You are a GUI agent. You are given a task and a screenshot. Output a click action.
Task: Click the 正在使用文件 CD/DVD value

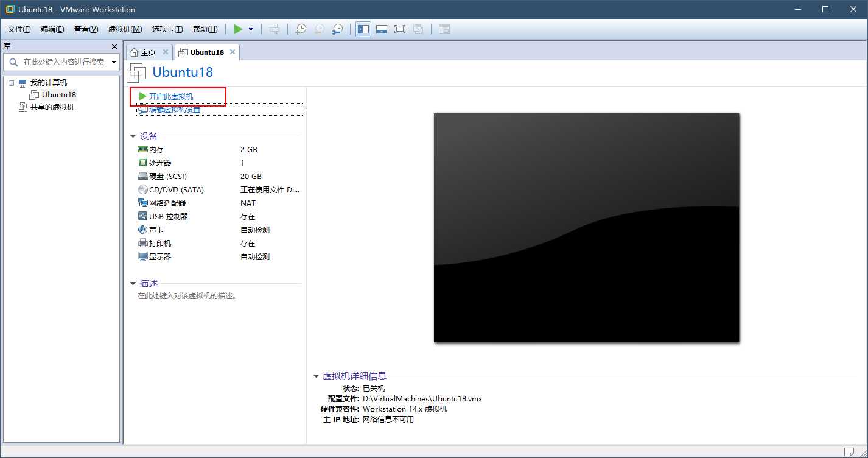pos(270,190)
